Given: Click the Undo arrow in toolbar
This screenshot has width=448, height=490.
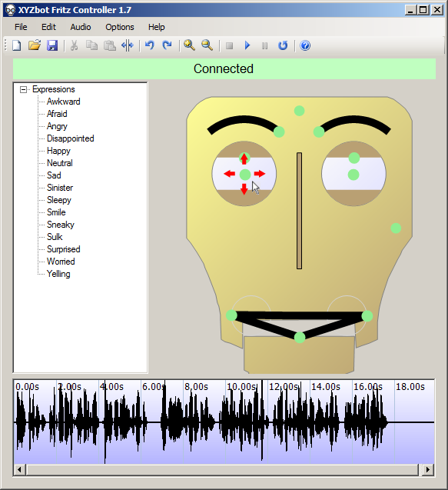Looking at the screenshot, I should click(x=150, y=45).
